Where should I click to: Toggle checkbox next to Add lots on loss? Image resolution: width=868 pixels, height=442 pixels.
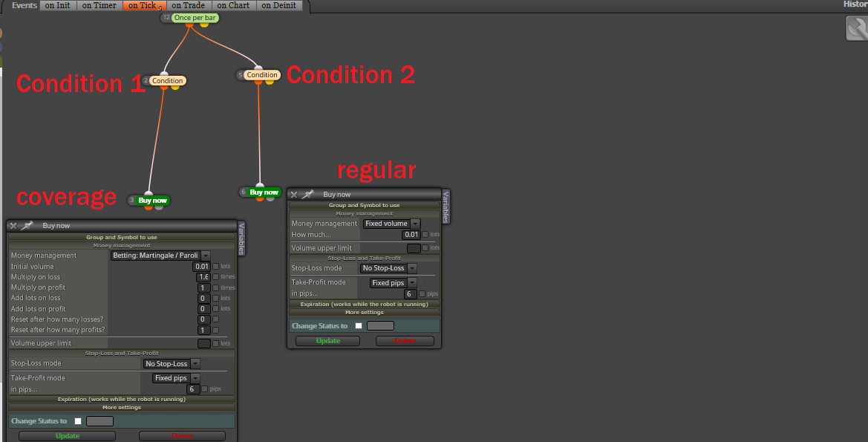click(x=216, y=298)
